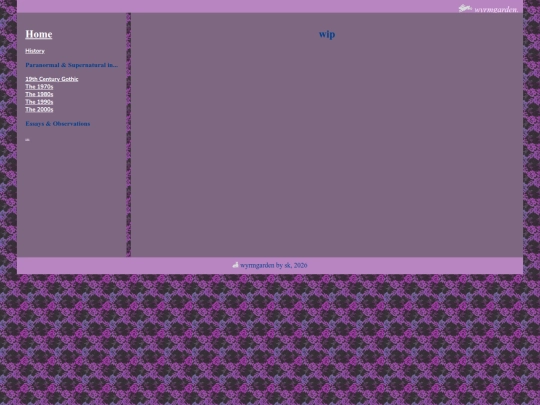Click the 'wyrmgarden.' header title text
Image resolution: width=540 pixels, height=405 pixels.
496,9
